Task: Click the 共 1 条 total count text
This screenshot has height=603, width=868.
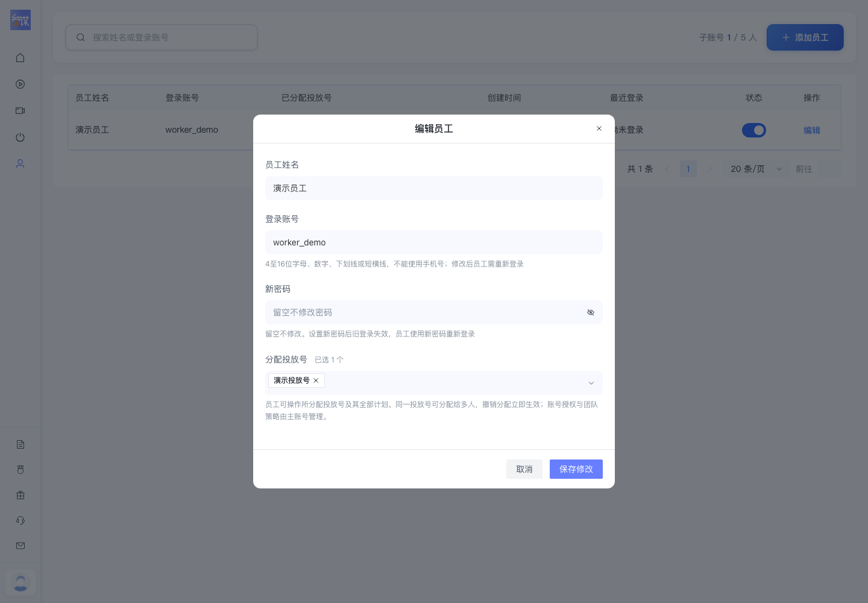Action: 640,169
